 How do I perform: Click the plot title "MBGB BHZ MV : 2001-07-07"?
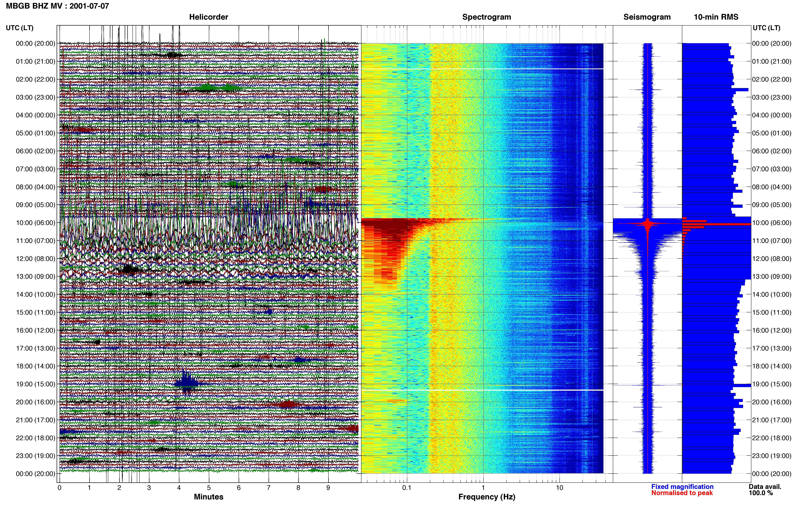pyautogui.click(x=57, y=6)
